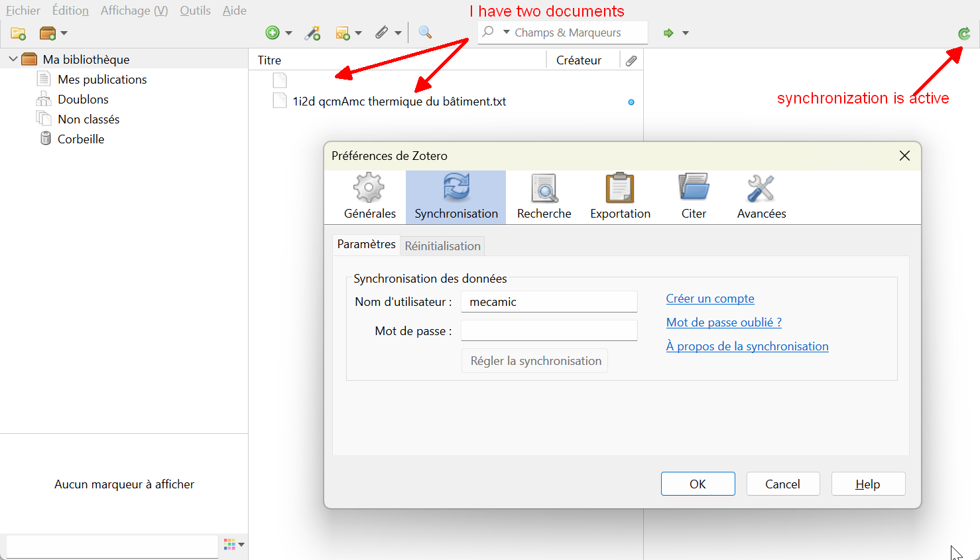Open À propos de la synchronisation link
980x560 pixels.
[x=747, y=346]
